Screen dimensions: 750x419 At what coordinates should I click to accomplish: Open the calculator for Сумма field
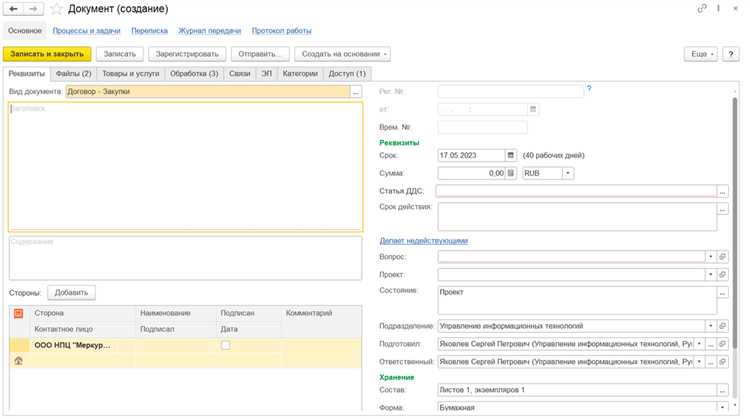pyautogui.click(x=510, y=173)
